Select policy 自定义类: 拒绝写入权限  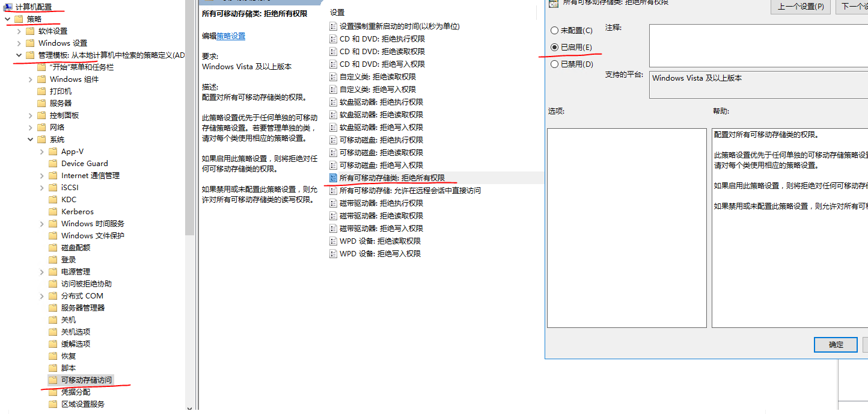coord(377,89)
